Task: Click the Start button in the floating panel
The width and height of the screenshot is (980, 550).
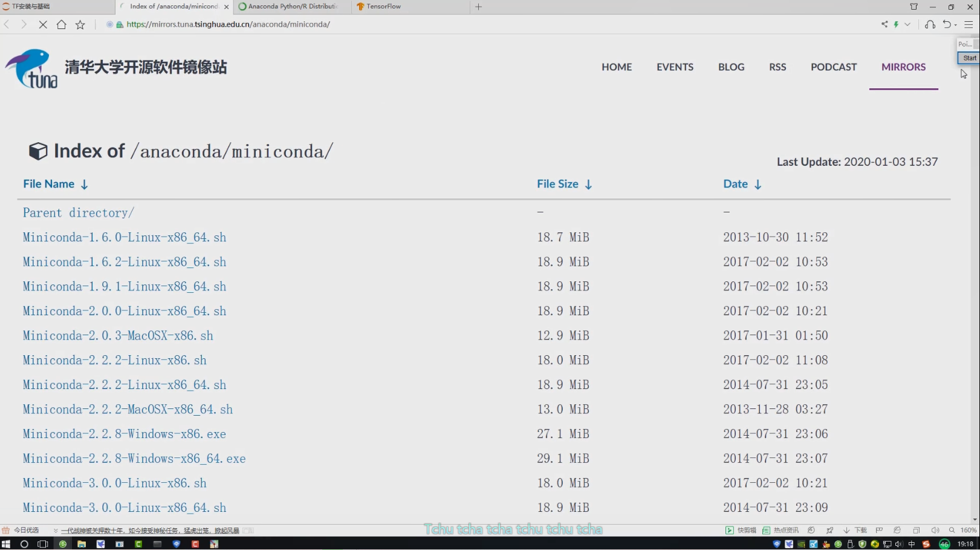Action: click(x=969, y=58)
